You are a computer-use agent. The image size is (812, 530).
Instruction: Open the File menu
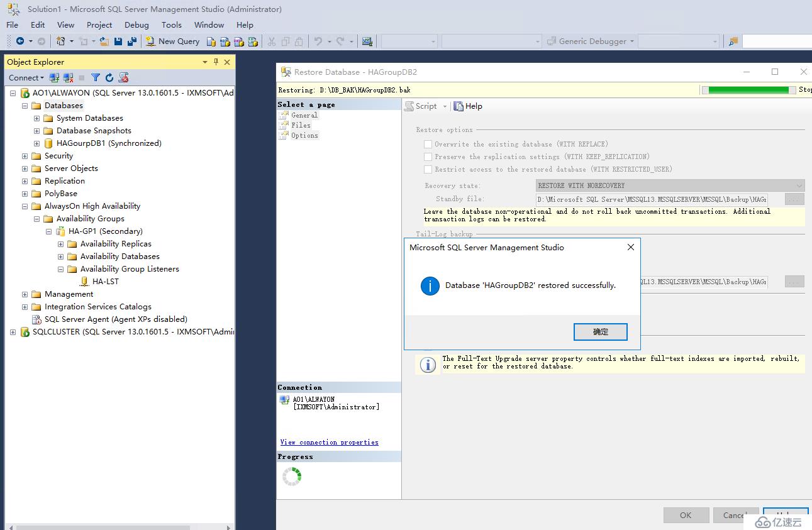click(x=12, y=25)
